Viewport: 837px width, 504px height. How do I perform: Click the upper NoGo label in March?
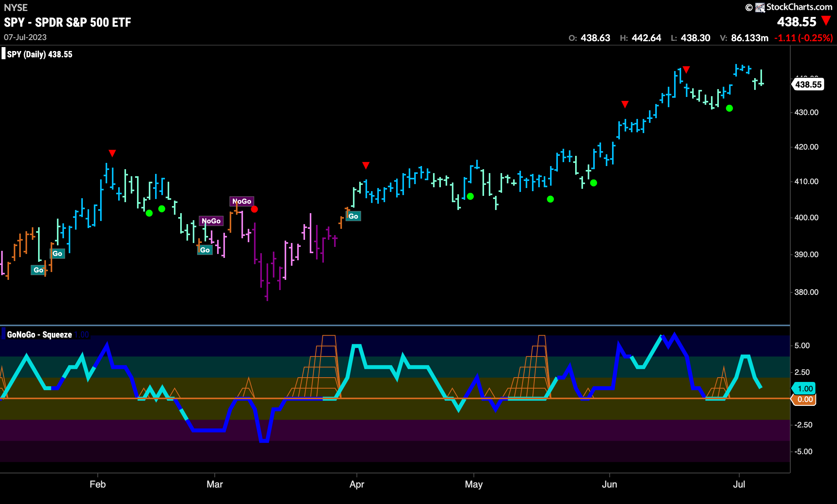(x=242, y=201)
